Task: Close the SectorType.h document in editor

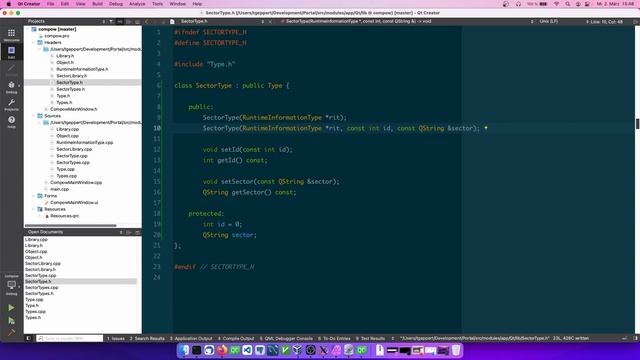Action: coord(270,21)
